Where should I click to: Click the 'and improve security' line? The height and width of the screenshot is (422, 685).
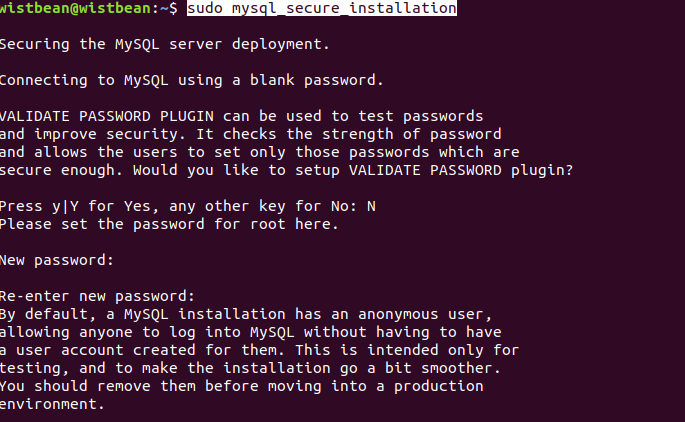pos(251,134)
